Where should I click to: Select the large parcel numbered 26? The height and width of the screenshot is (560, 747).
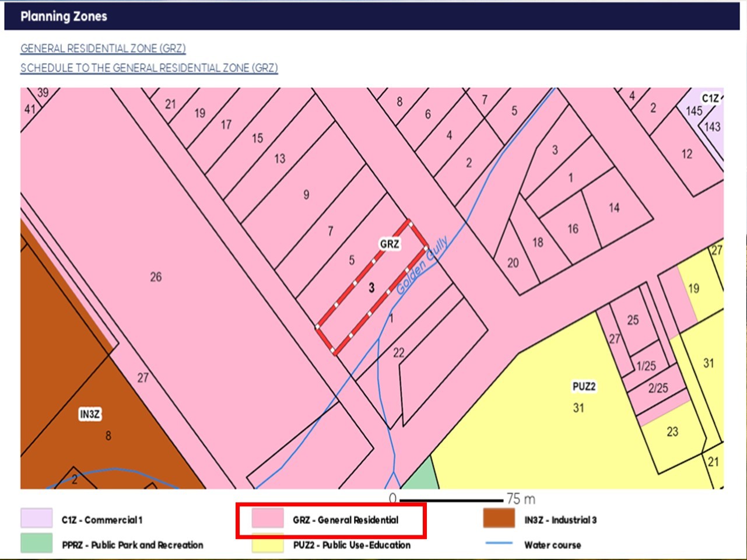[156, 277]
